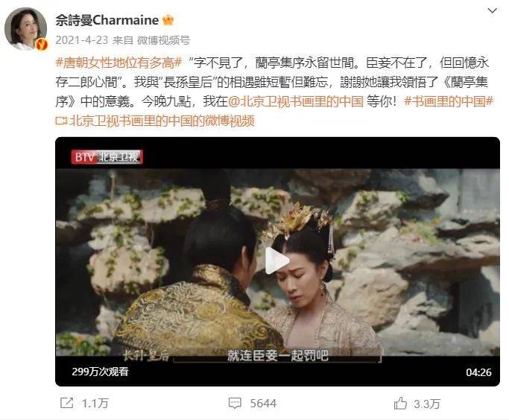Open the #书画里的中国# hashtag topic

coord(449,101)
